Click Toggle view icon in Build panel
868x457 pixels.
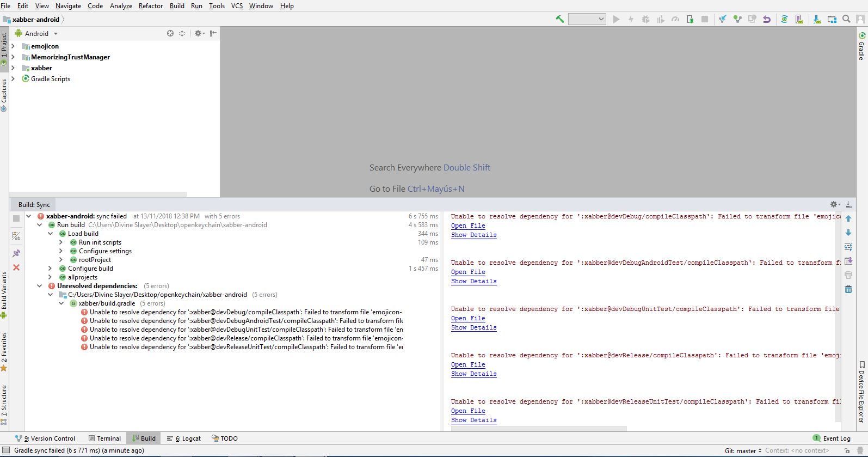click(x=16, y=236)
